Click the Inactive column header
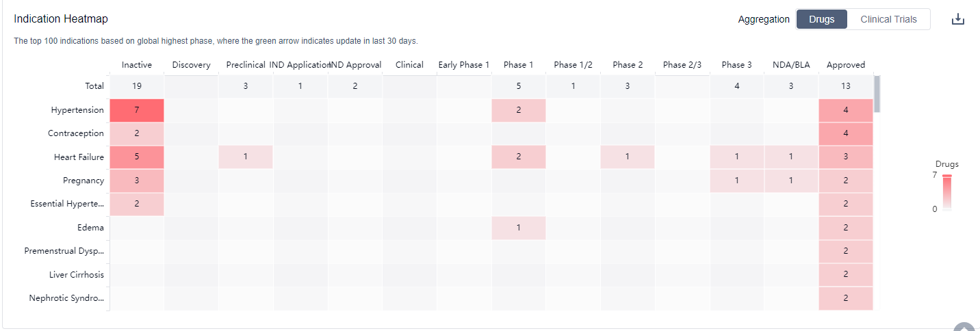The width and height of the screenshot is (980, 331). coord(136,65)
